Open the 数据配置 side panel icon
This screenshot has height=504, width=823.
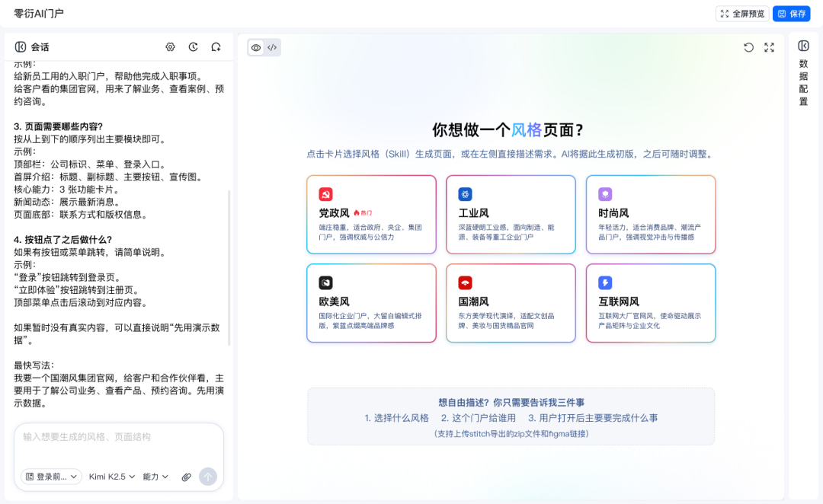(804, 46)
